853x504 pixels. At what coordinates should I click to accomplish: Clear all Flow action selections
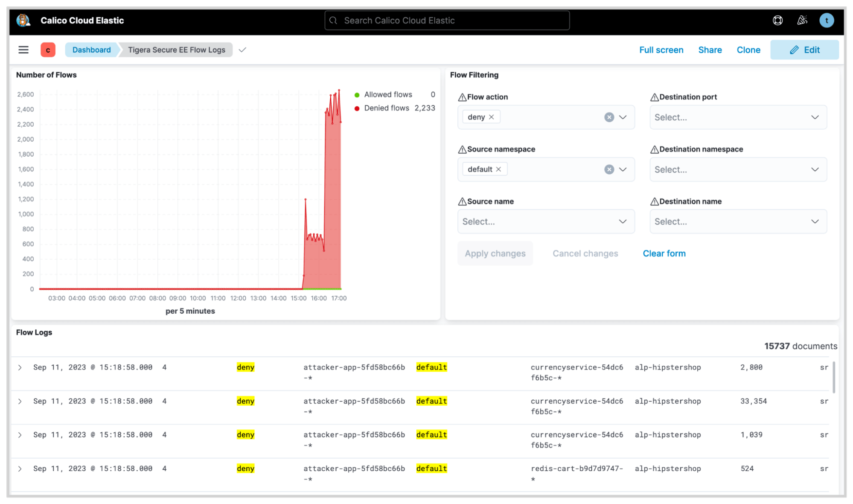coord(609,117)
